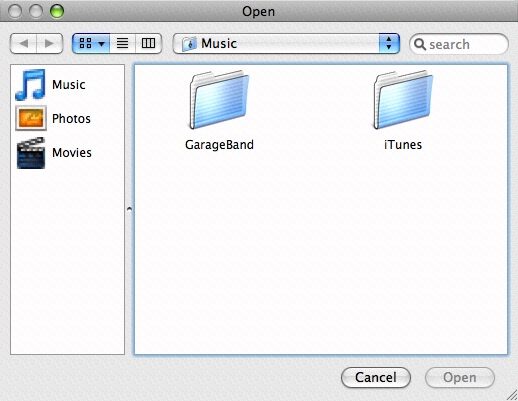Select the GarageBand folder icon
This screenshot has height=401, width=518.
click(x=219, y=100)
